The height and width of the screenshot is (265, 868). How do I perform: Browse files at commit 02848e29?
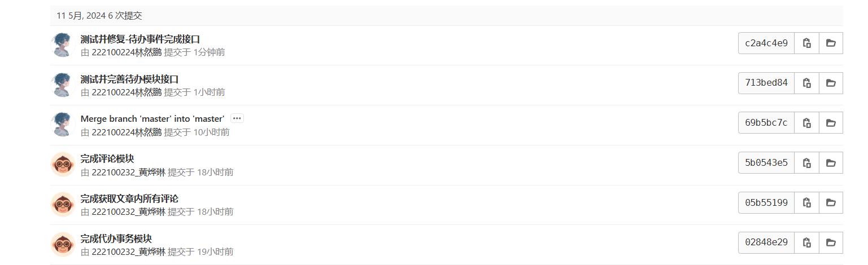[831, 242]
